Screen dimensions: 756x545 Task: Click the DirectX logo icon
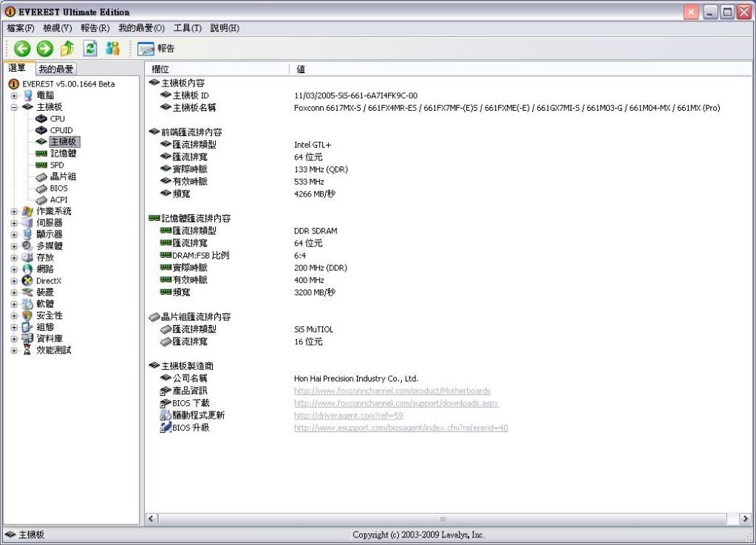27,281
